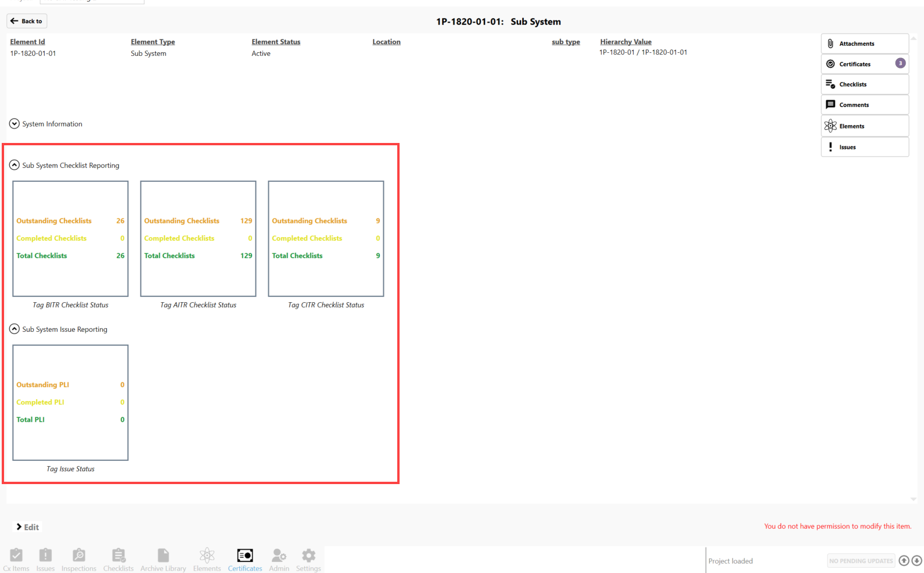Click the Location header link

point(386,42)
